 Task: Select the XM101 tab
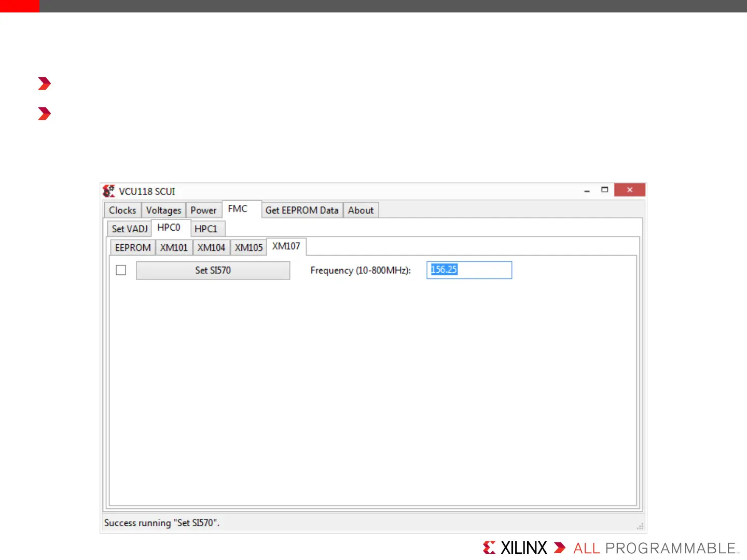(174, 247)
